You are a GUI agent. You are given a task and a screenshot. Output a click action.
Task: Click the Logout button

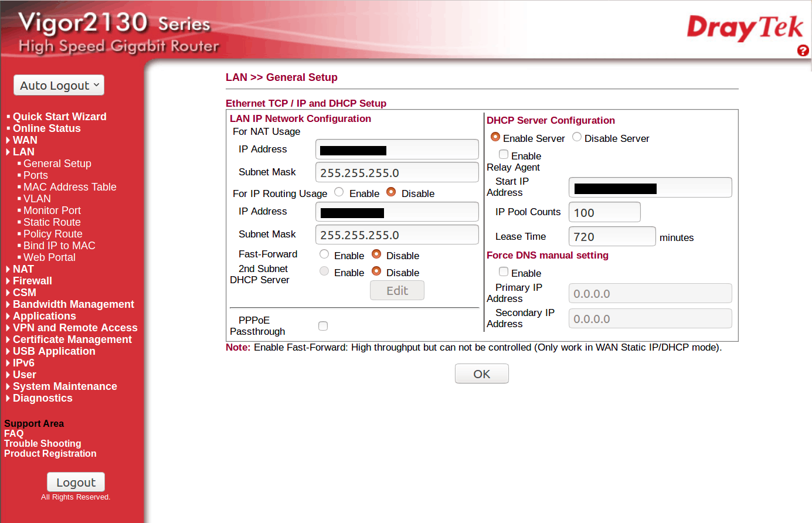[x=76, y=482]
